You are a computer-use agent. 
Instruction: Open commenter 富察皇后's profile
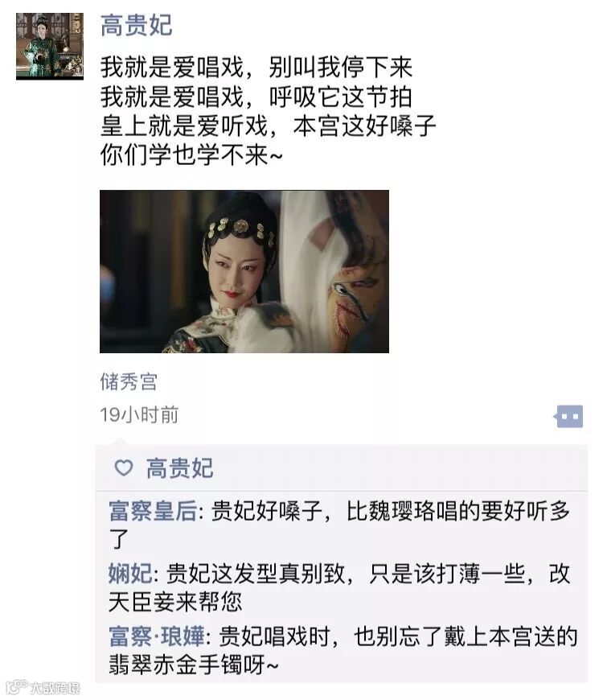point(153,511)
